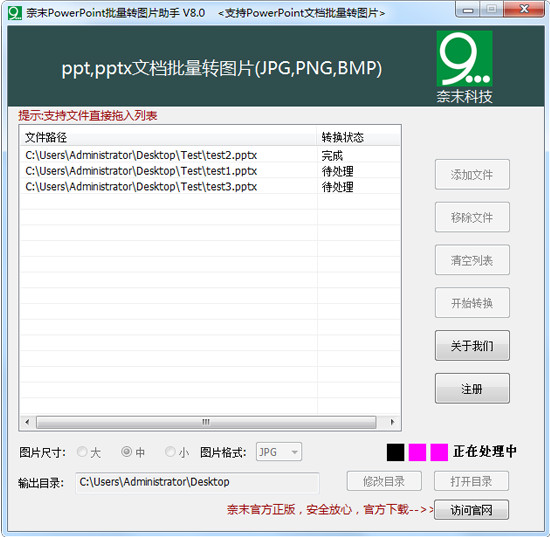The width and height of the screenshot is (550, 537).
Task: Click the 开始转换 button
Action: (472, 303)
